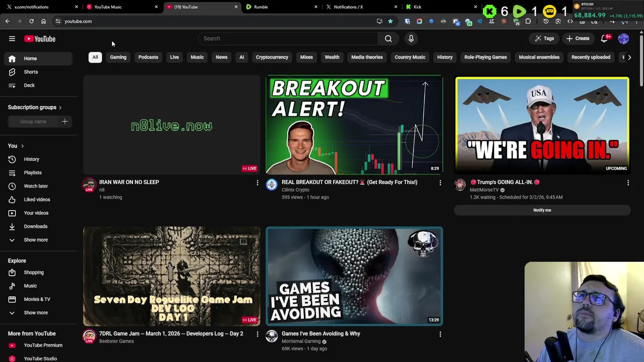Open more options for REAL BREAKOUT video
Screen dimensions: 644x362
pyautogui.click(x=440, y=183)
